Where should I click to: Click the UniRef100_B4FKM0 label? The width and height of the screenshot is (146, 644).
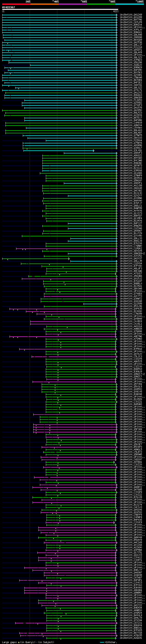(131, 70)
